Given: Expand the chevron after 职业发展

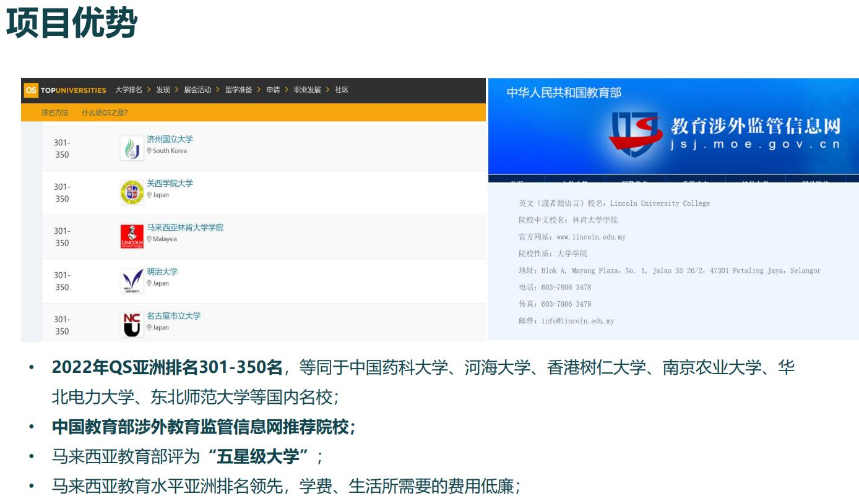Looking at the screenshot, I should tap(328, 90).
